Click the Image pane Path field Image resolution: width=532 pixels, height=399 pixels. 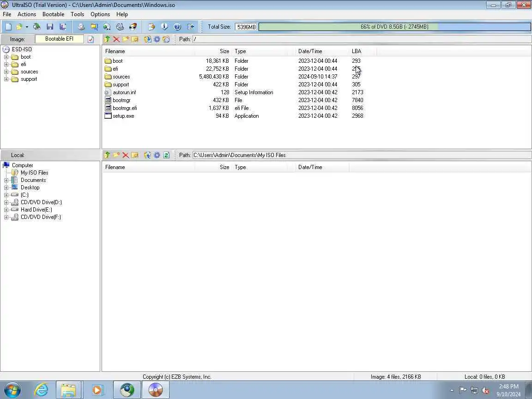362,39
